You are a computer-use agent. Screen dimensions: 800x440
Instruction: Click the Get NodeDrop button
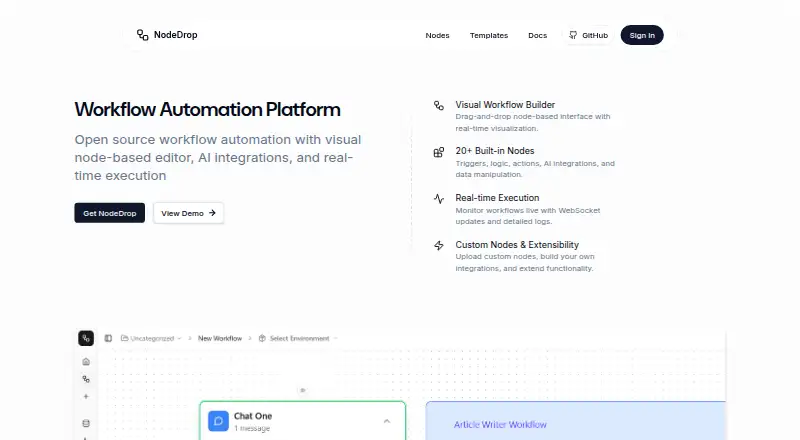(x=110, y=213)
